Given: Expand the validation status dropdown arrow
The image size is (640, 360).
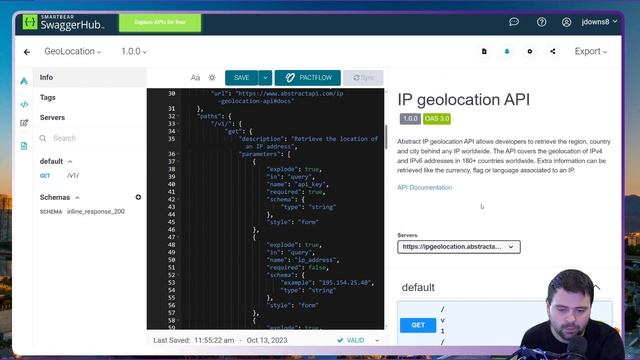Looking at the screenshot, I should (x=377, y=340).
